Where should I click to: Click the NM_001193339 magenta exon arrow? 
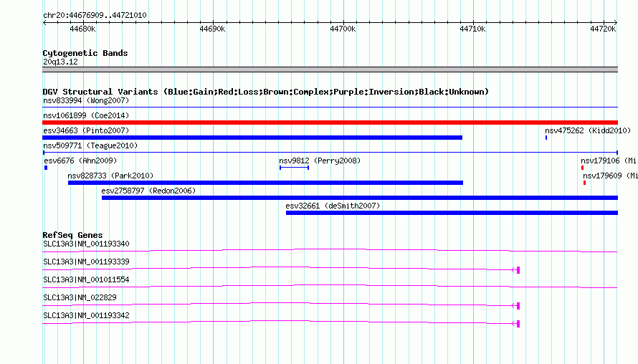pos(516,269)
